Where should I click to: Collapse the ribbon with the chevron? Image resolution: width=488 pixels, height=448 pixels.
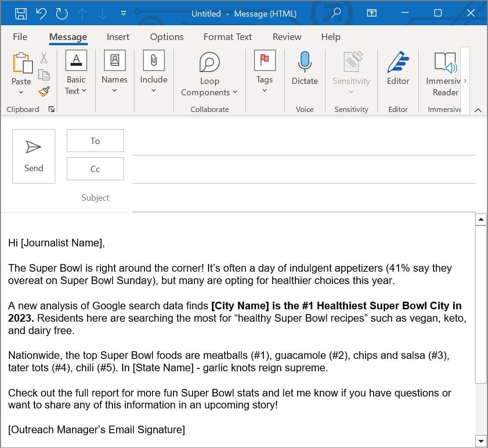tap(478, 110)
